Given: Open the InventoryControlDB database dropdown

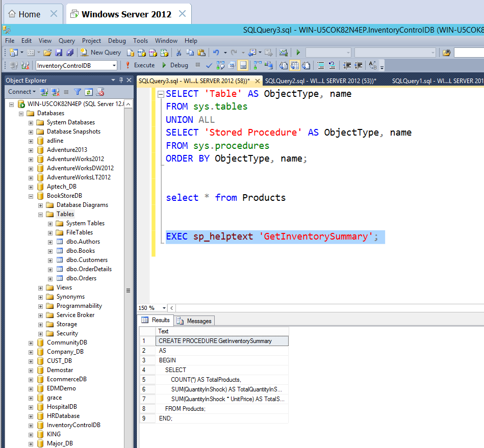Looking at the screenshot, I should tap(115, 65).
